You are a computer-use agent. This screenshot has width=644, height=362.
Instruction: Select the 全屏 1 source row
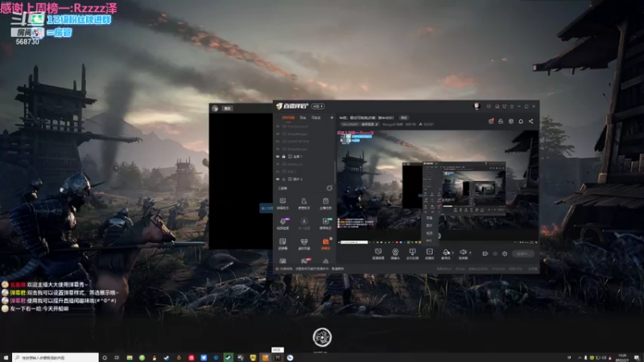click(304, 157)
